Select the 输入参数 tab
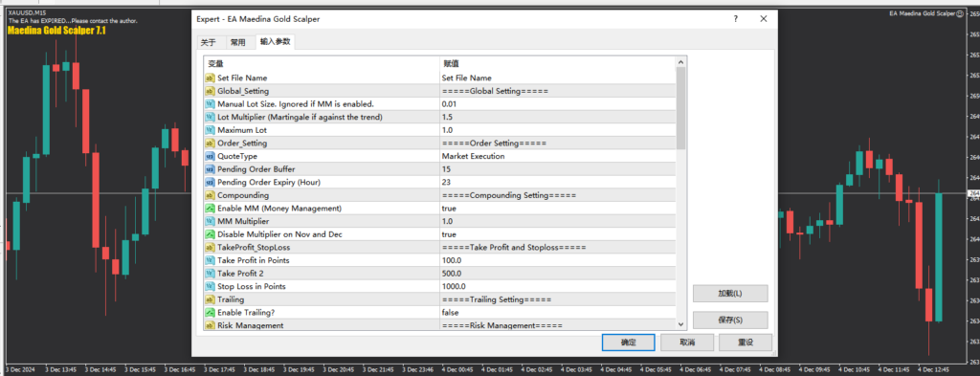 [x=276, y=42]
